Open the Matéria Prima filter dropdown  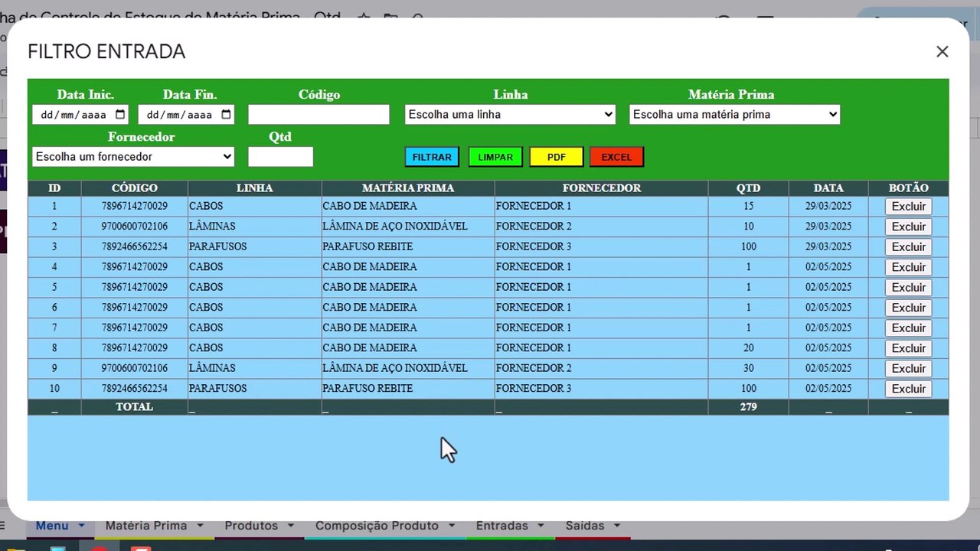click(735, 115)
